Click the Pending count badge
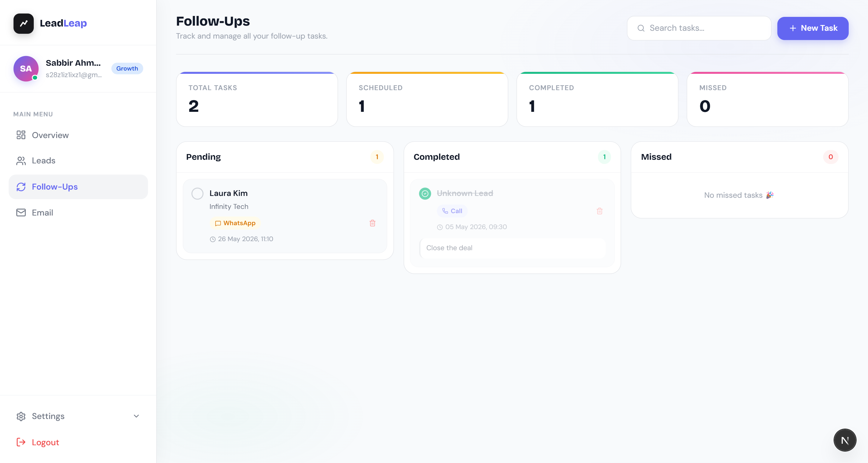This screenshot has width=868, height=463. 377,157
